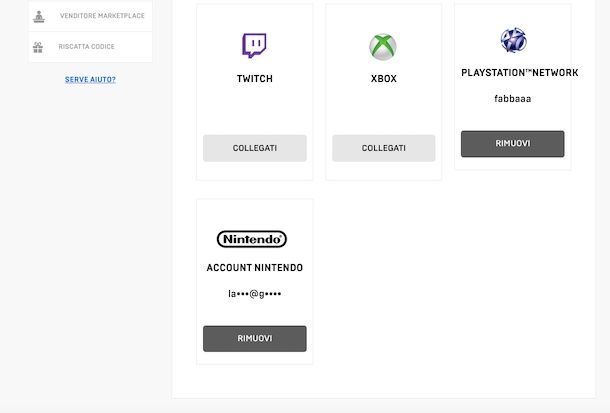Click the Account Nintendo title text
Image resolution: width=610 pixels, height=413 pixels.
click(x=254, y=268)
